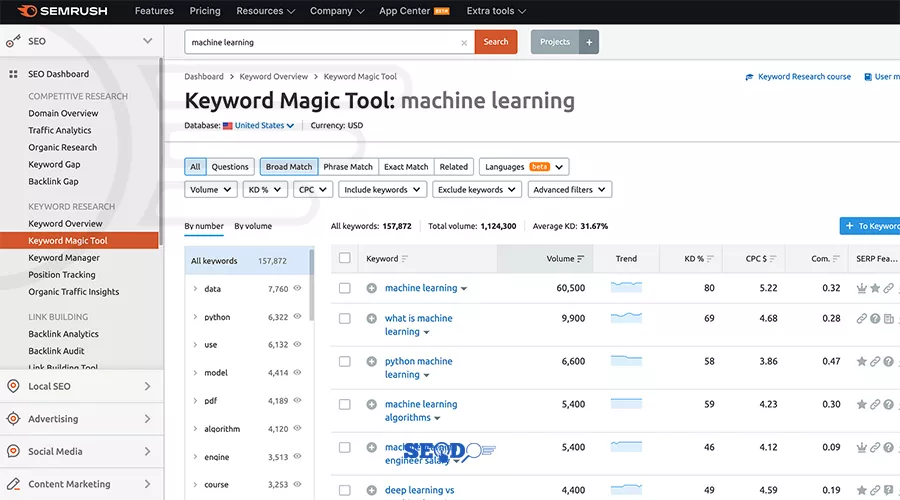Image resolution: width=900 pixels, height=500 pixels.
Task: Select the Phrase Match tab
Action: [348, 167]
